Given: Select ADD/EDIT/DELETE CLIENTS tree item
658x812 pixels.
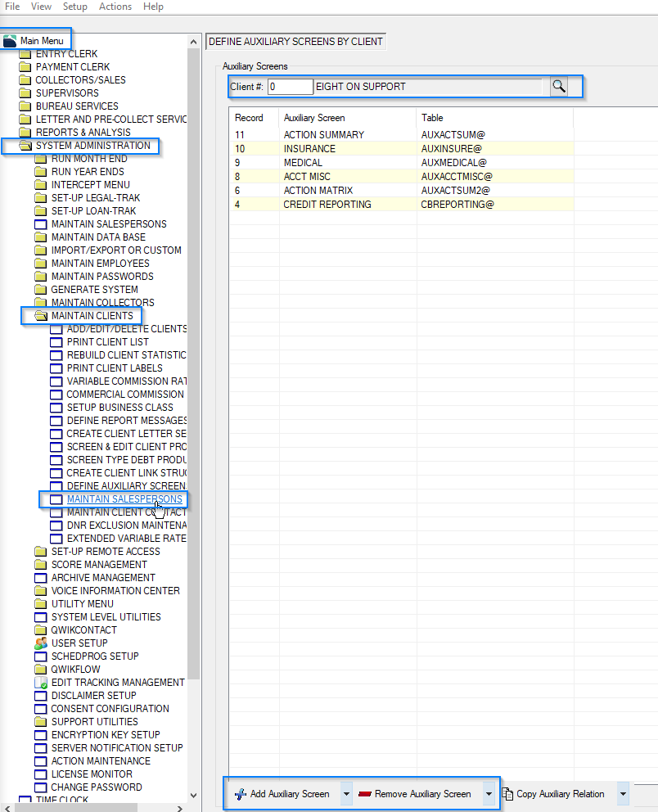Looking at the screenshot, I should coord(126,329).
